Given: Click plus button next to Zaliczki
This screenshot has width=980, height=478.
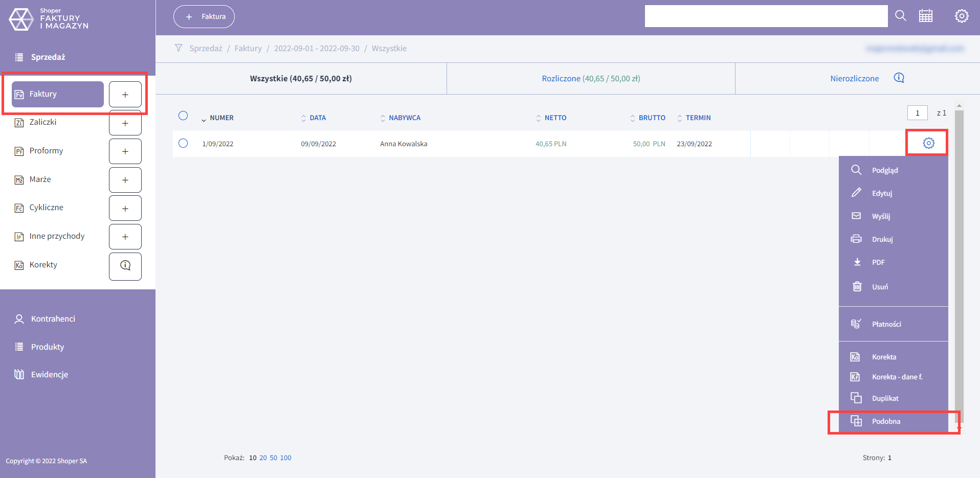Looking at the screenshot, I should coord(125,123).
